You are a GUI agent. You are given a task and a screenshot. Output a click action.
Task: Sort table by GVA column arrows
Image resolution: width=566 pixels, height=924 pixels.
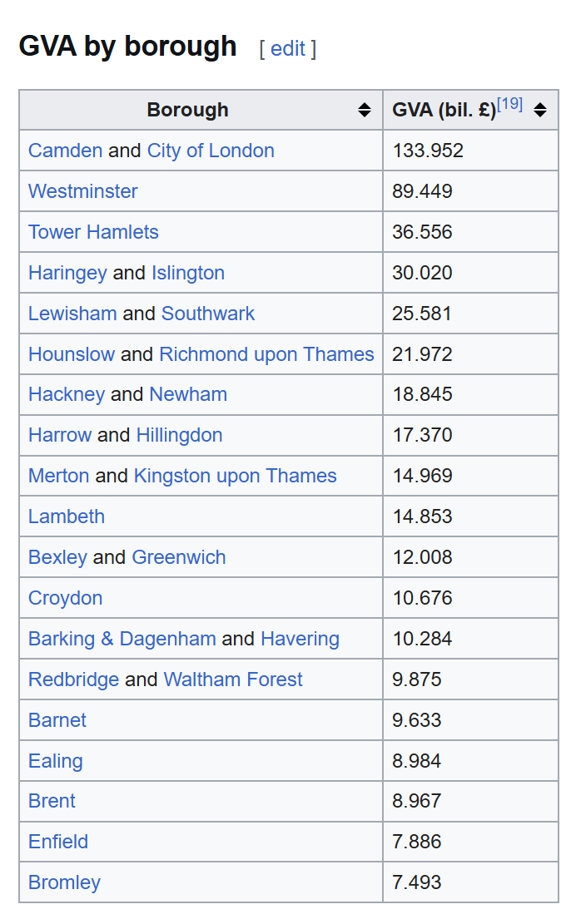pos(540,110)
